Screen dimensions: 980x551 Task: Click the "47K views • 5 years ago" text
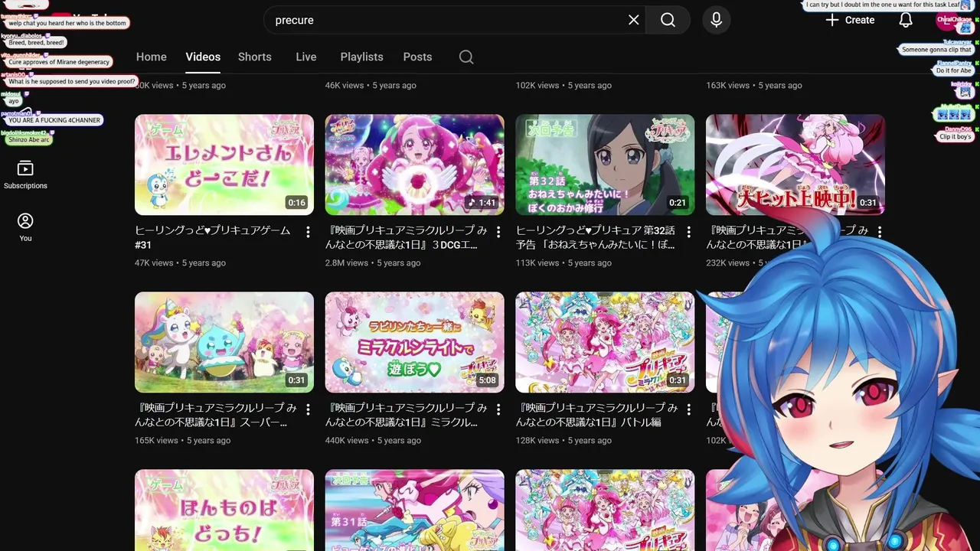point(180,262)
